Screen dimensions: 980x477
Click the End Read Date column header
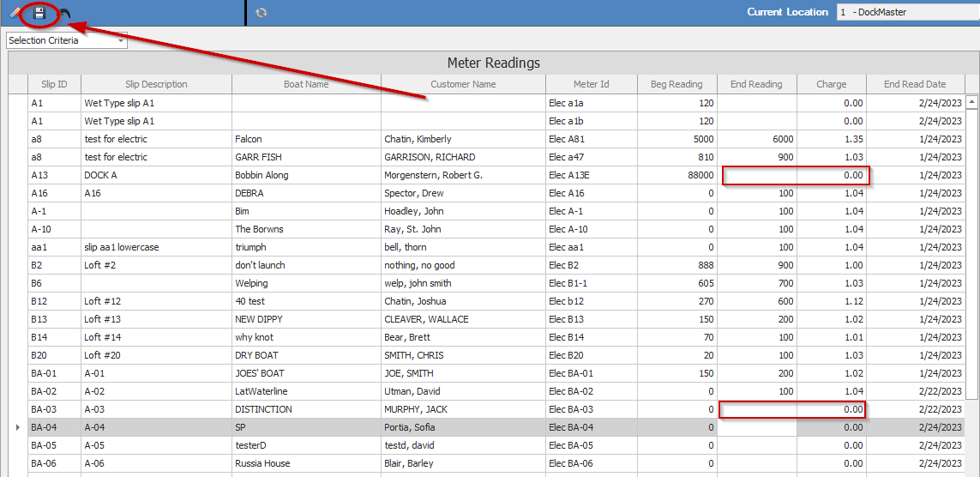(915, 84)
